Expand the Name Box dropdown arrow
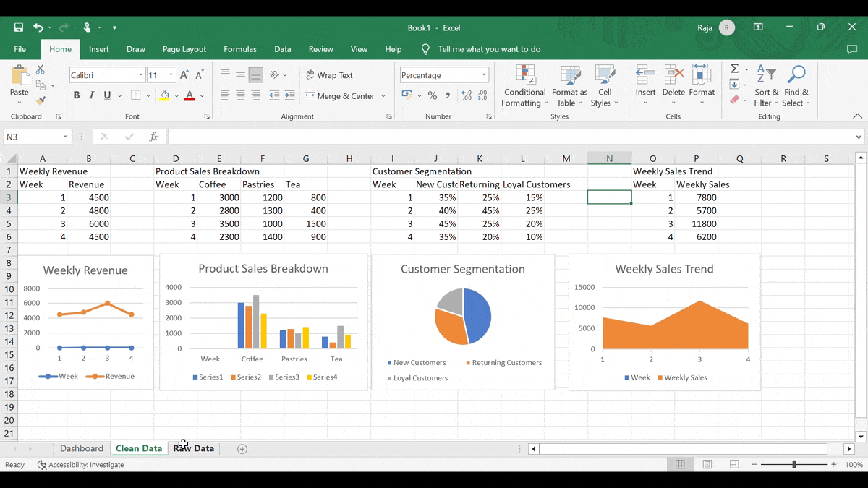This screenshot has width=868, height=488. click(65, 137)
